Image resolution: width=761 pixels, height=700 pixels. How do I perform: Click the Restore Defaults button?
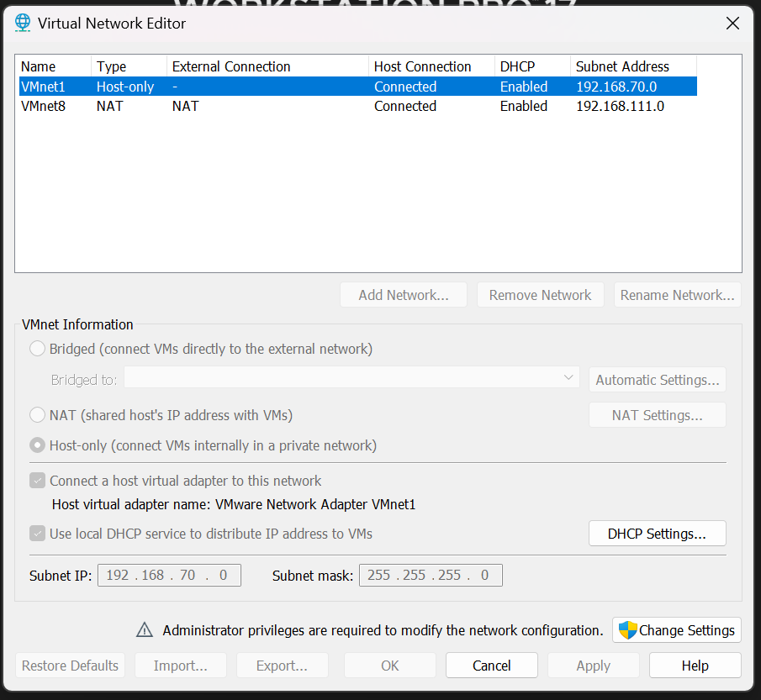tap(70, 665)
